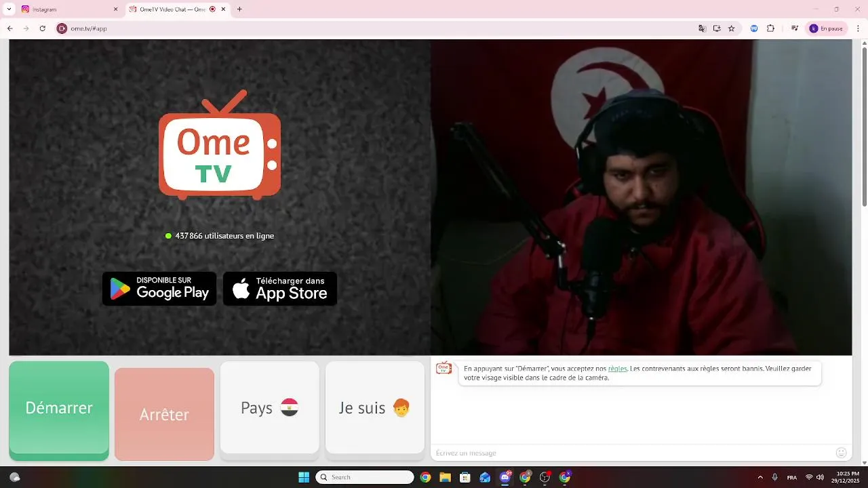
Task: Open the emoji picker in chat
Action: [x=842, y=453]
